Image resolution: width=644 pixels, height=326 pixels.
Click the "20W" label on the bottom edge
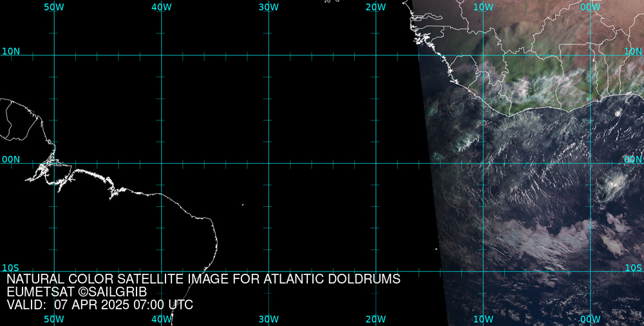pyautogui.click(x=376, y=320)
